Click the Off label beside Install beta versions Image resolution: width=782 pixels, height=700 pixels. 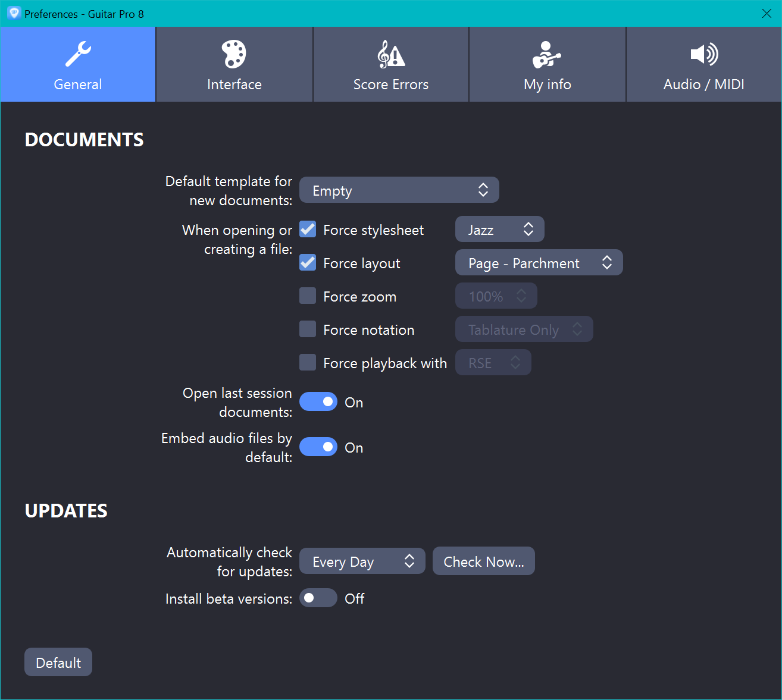pos(355,599)
